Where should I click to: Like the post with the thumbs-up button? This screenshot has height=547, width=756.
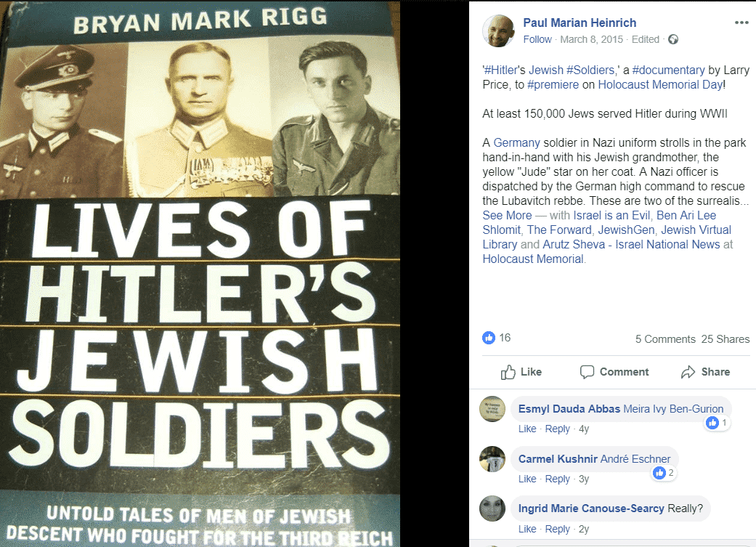(521, 372)
